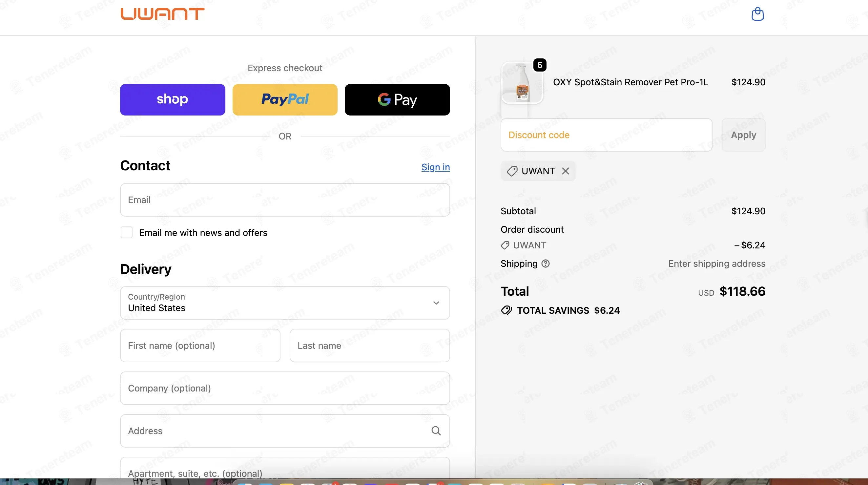This screenshot has width=868, height=485.
Task: Focus the Address input field
Action: (x=285, y=431)
